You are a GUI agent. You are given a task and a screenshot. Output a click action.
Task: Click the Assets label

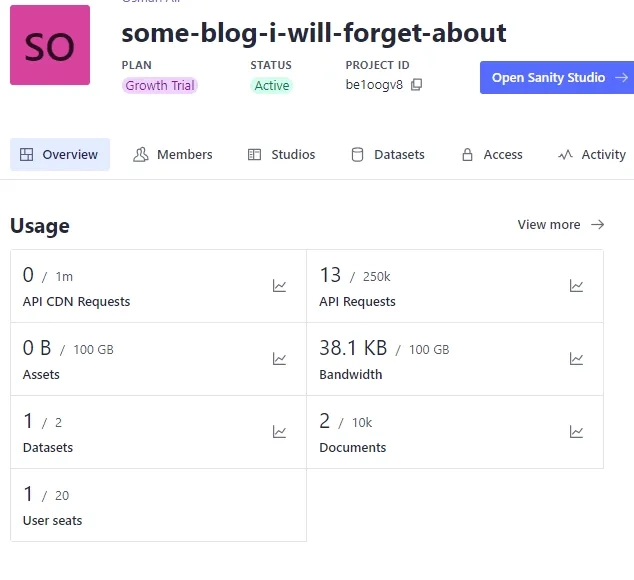41,375
